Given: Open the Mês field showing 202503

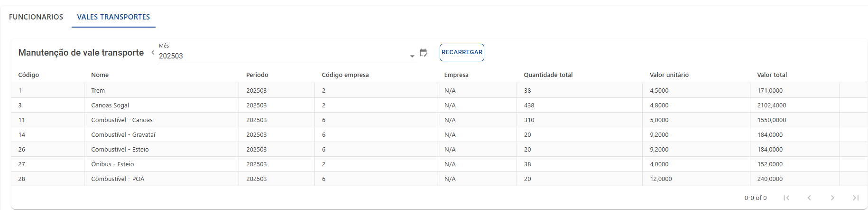Looking at the screenshot, I should click(288, 53).
